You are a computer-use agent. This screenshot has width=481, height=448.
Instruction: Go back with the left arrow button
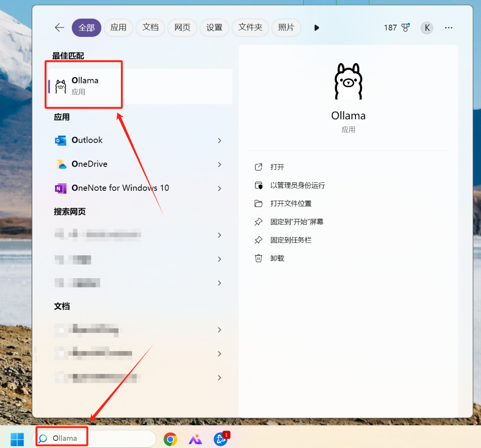pyautogui.click(x=60, y=28)
